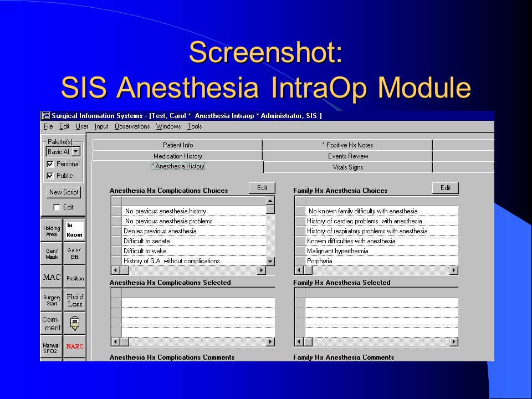Click row selector beside 'Malignant hyperthermia'

click(x=300, y=251)
